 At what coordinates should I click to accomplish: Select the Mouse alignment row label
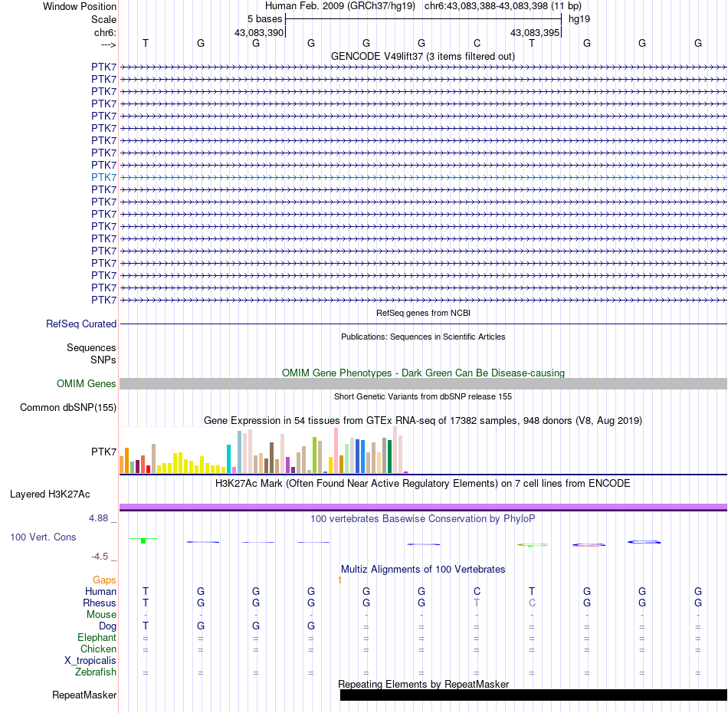coord(101,615)
